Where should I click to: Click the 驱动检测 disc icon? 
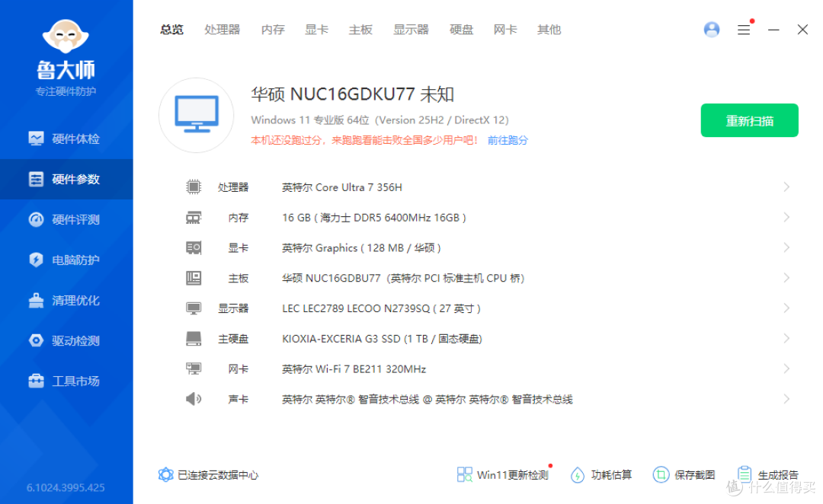[x=37, y=340]
